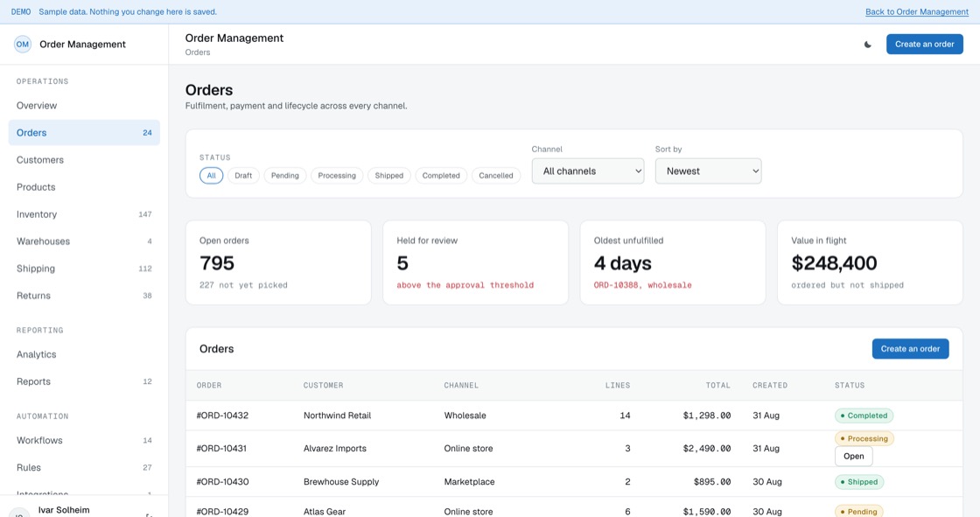Click the OM logo avatar
Viewport: 980px width, 517px height.
pyautogui.click(x=23, y=45)
